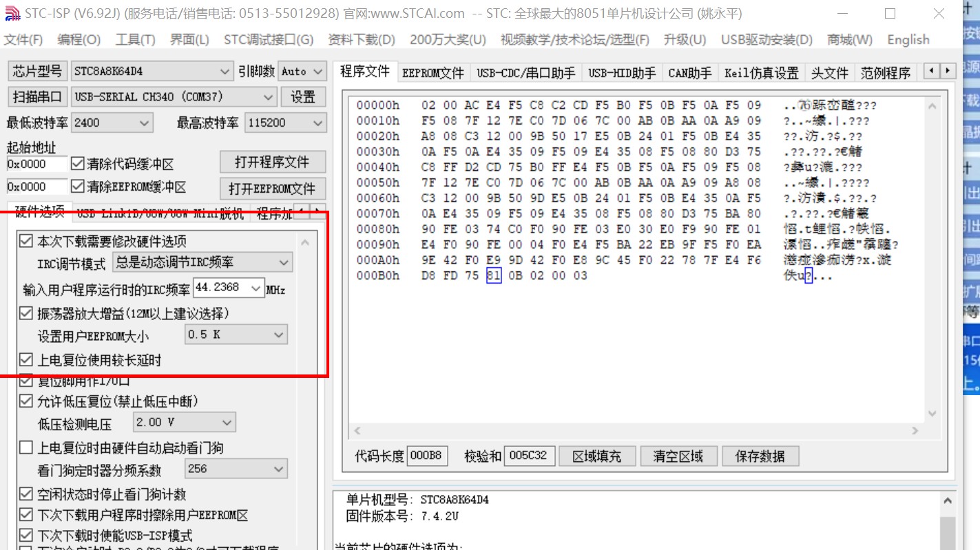Click the EEPROM start address 0x0000 field
Screen dimensions: 980x550
coord(37,187)
